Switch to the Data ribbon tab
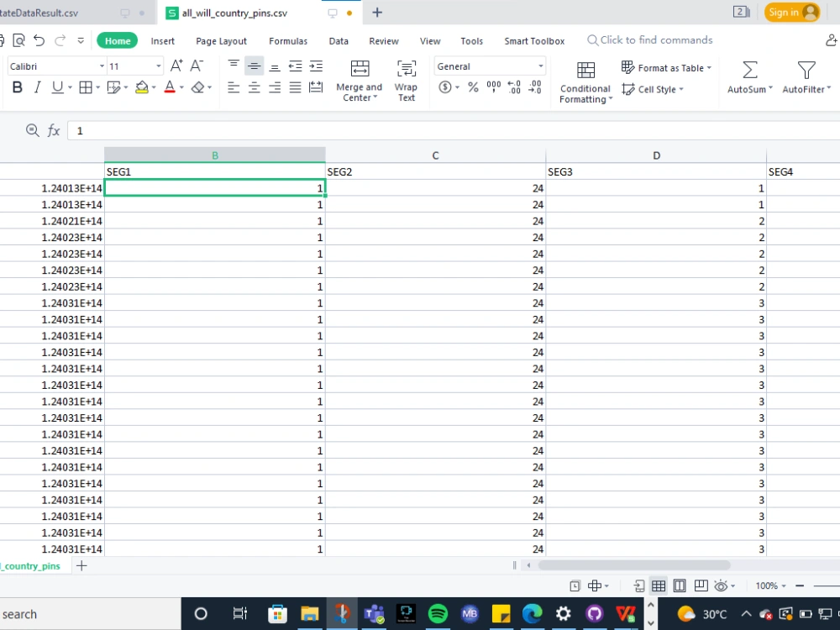Image resolution: width=840 pixels, height=630 pixels. [x=339, y=40]
